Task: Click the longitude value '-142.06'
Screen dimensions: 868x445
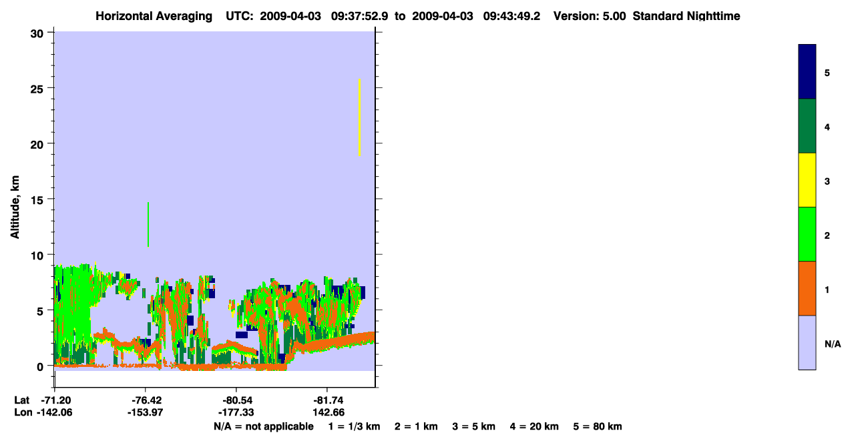Action: pos(55,413)
